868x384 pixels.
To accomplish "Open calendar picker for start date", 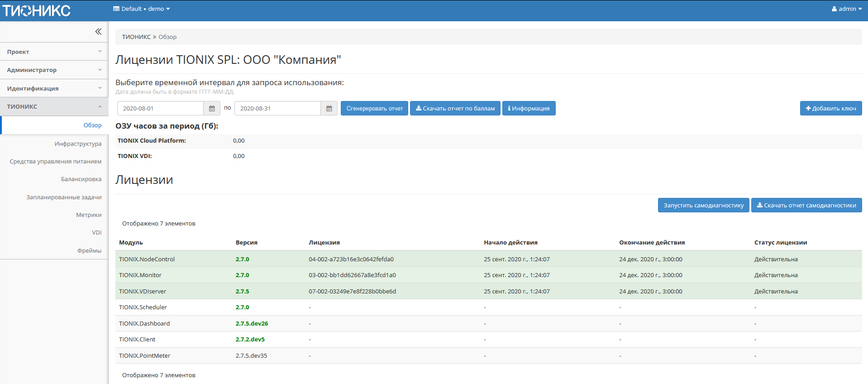I will click(x=211, y=109).
